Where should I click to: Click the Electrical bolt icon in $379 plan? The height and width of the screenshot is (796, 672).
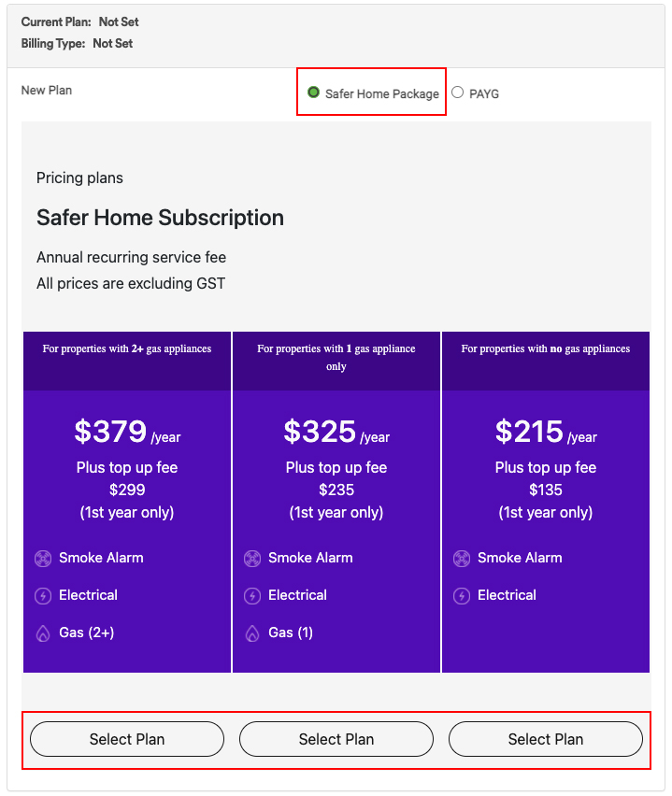pos(43,595)
